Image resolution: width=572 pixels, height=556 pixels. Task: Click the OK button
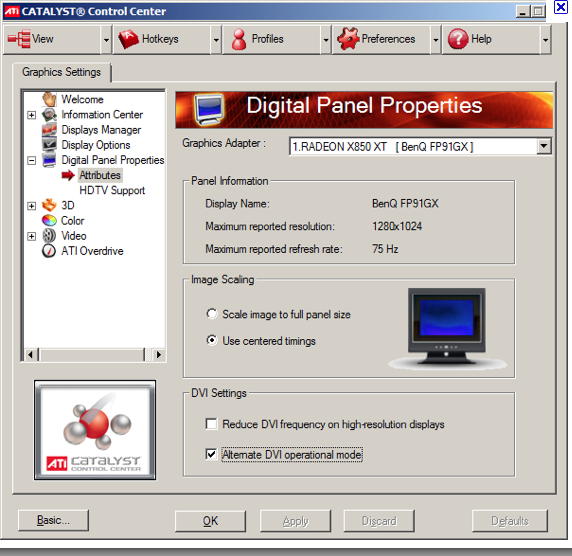[210, 521]
